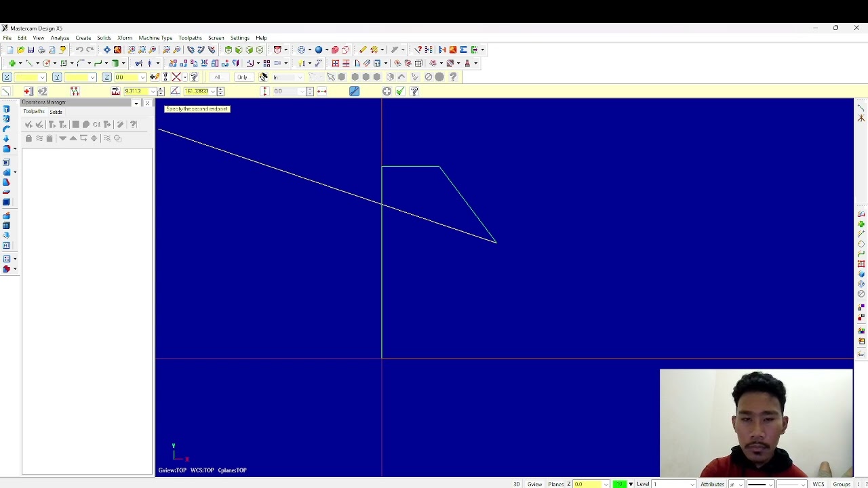Open the Toolpaths menu in menu bar
Viewport: 868px width, 488px height.
tap(190, 38)
